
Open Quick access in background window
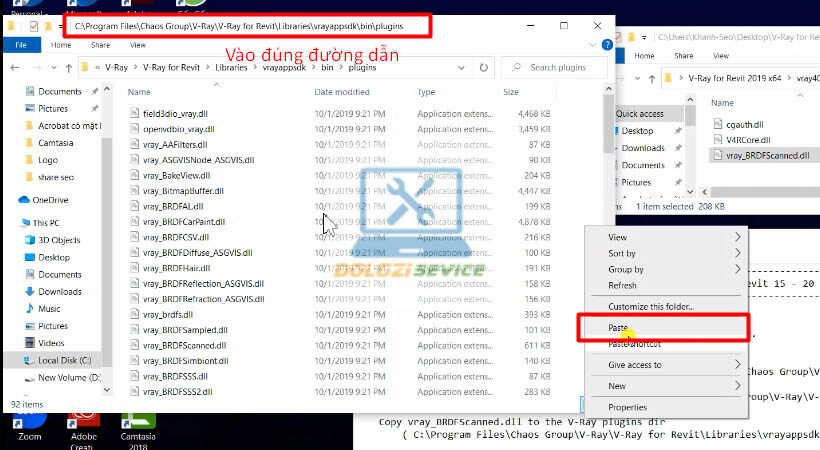coord(640,114)
